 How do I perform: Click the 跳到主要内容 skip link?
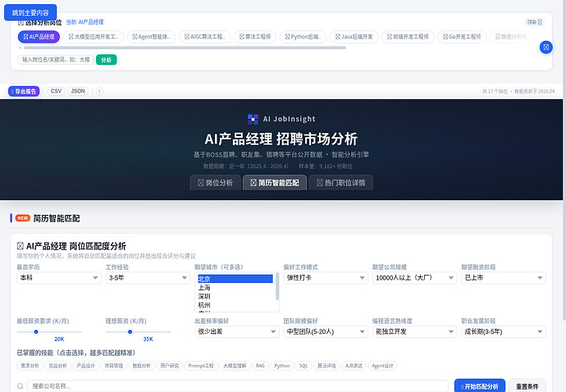point(30,12)
